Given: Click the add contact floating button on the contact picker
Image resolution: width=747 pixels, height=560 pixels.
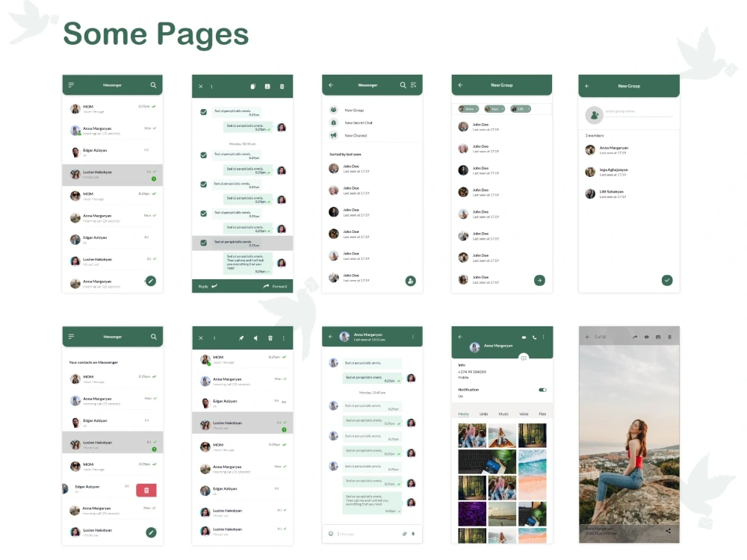Looking at the screenshot, I should 411,281.
